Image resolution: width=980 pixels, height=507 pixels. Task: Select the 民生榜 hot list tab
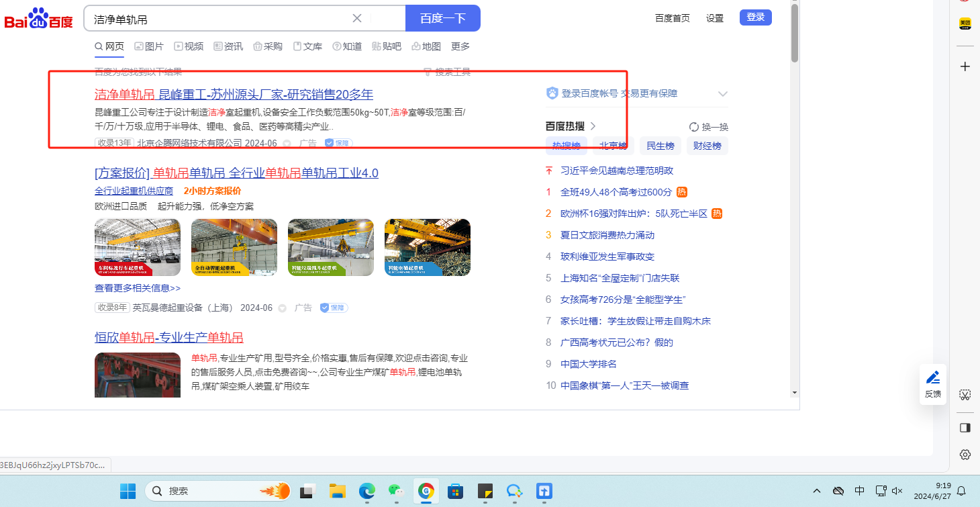(x=660, y=146)
